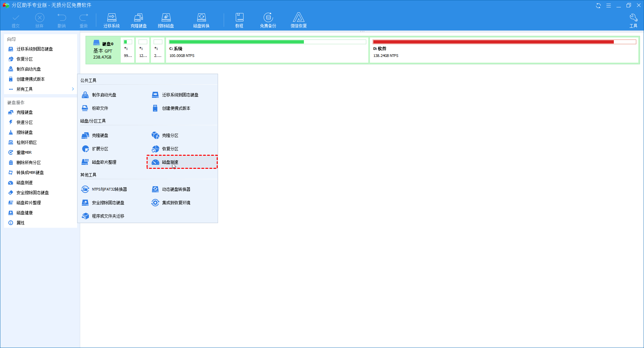This screenshot has height=348, width=644.
Task: Open the hamburger menu in title bar
Action: point(608,5)
